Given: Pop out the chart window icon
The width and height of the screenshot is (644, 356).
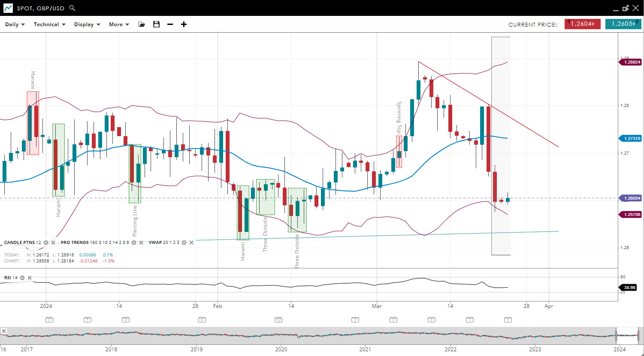Looking at the screenshot, I should tap(626, 8).
